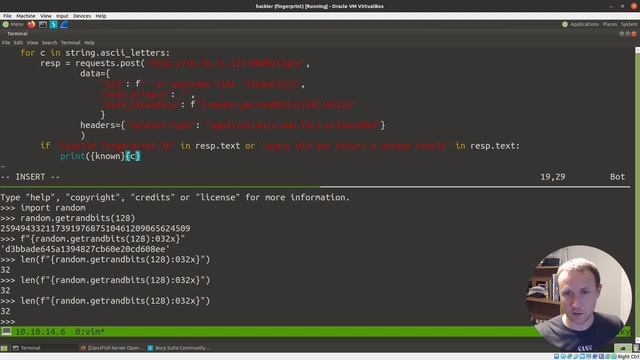Maximize the guest Terminal window
This screenshot has width=640, height=360.
tap(627, 34)
